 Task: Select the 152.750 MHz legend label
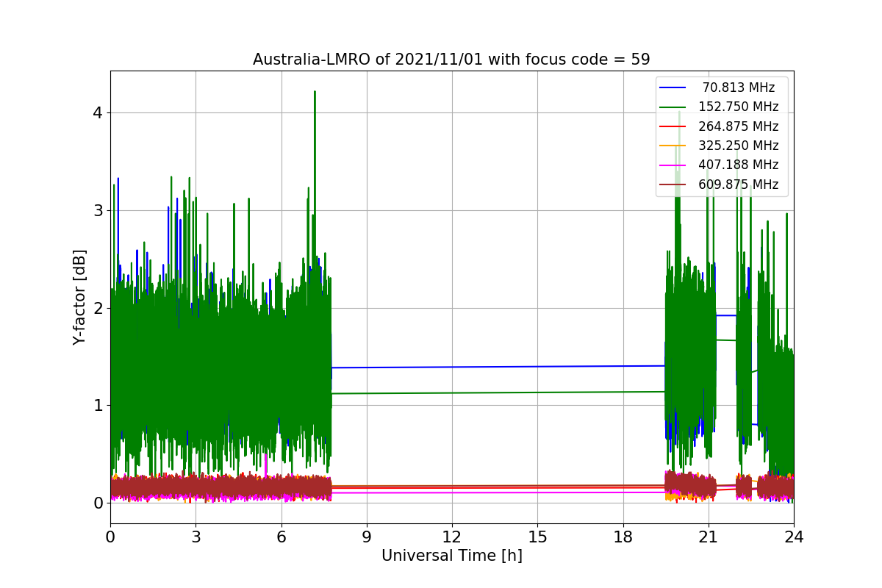(739, 107)
